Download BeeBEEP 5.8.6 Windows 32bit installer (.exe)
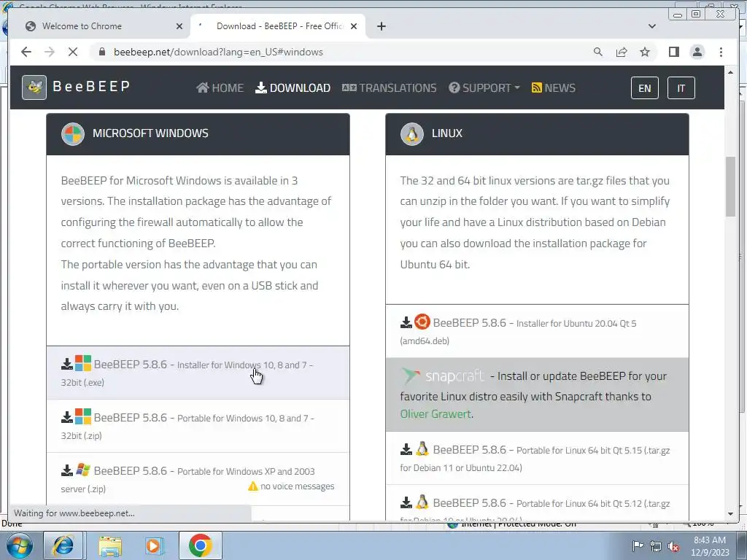 tap(198, 373)
